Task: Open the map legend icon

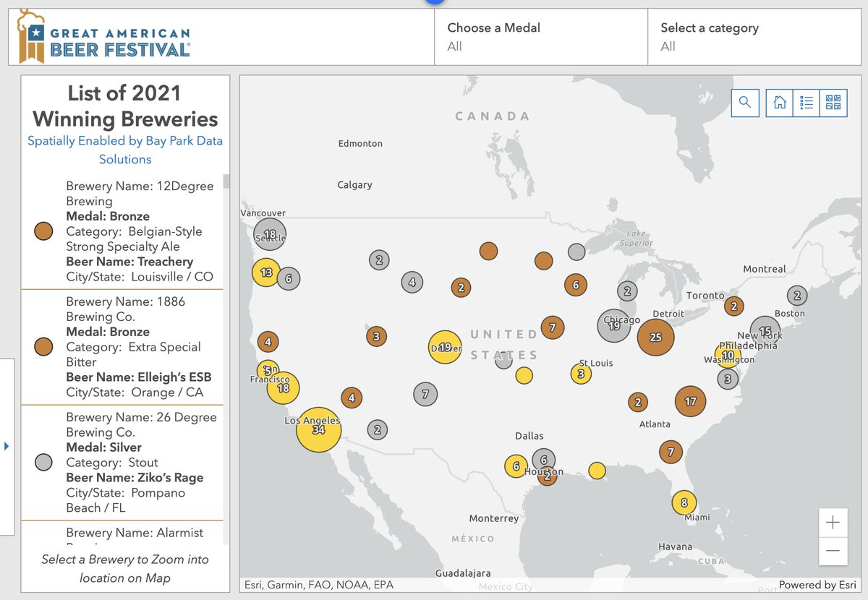Action: [x=806, y=103]
